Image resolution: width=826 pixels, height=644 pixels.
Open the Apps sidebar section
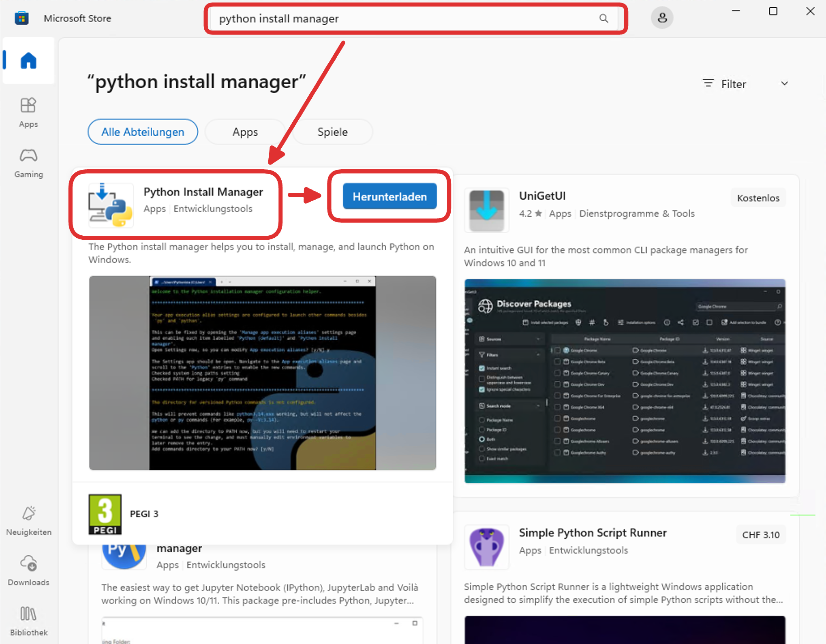click(28, 112)
